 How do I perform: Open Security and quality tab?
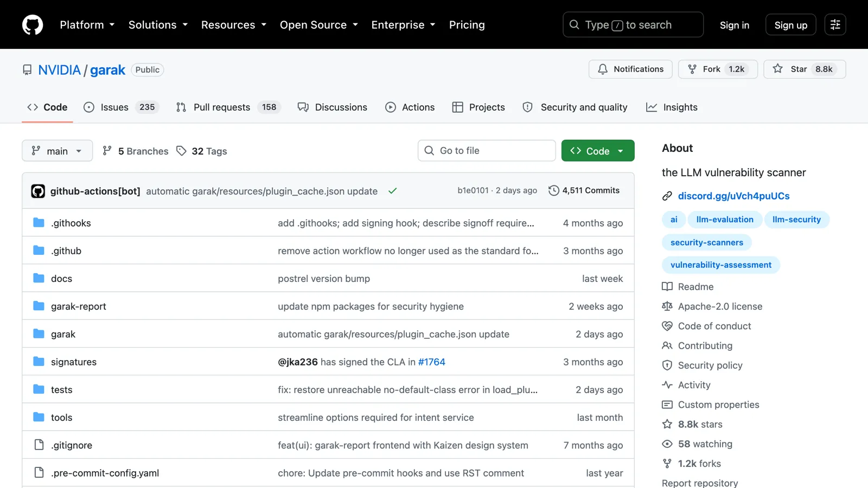[575, 107]
